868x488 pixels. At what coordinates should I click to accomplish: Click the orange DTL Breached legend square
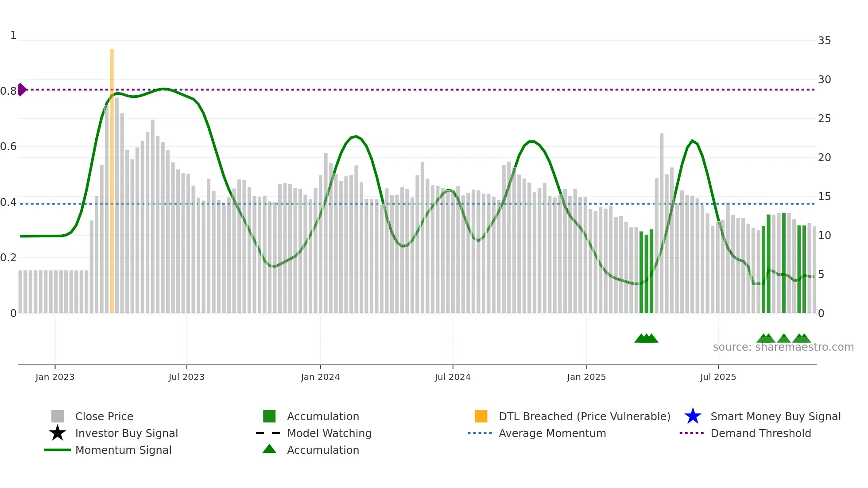click(x=481, y=416)
